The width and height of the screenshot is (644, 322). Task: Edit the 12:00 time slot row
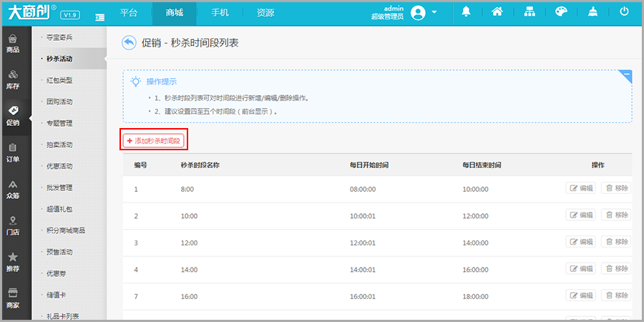point(580,242)
